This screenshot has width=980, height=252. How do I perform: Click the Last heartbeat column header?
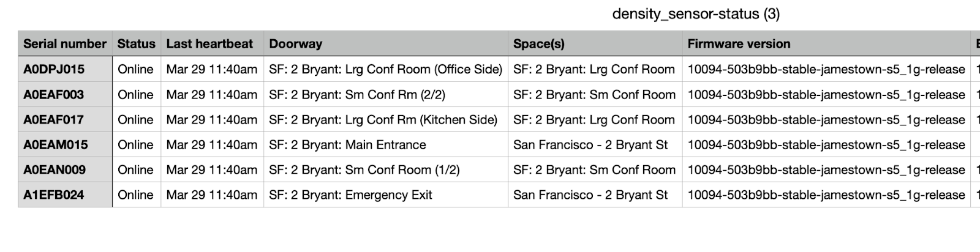tap(212, 43)
